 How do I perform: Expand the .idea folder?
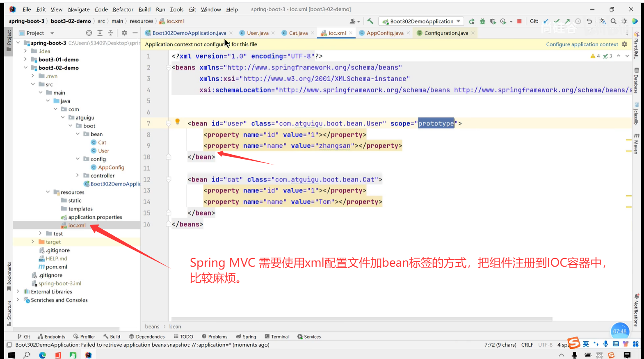point(25,51)
